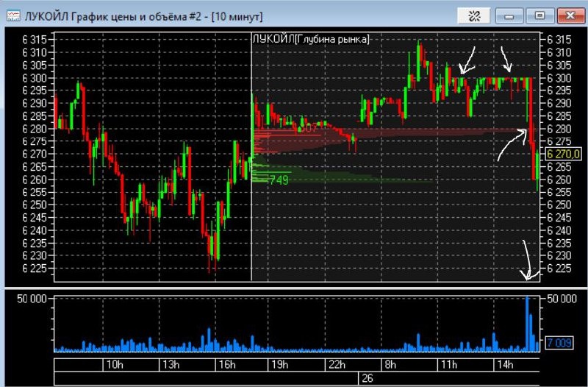Screen dimensions: 588x387
Task: Click the highlighted current price label 6 270,0
Action: coord(563,154)
